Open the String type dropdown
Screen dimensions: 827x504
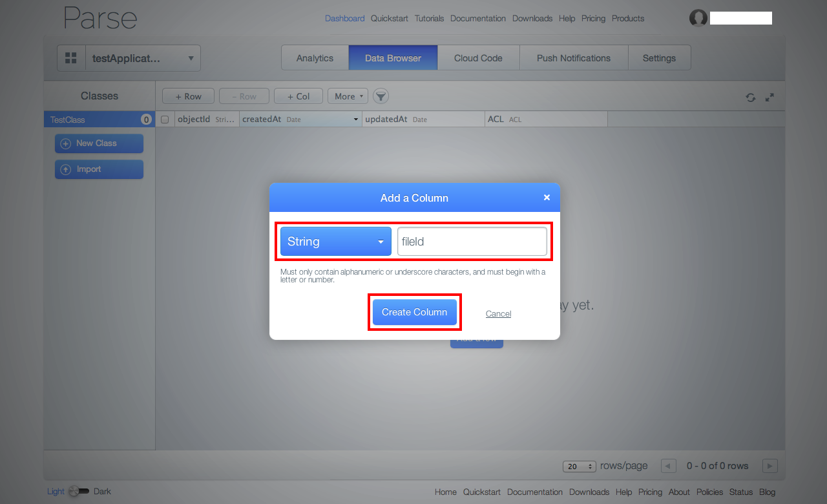(336, 242)
